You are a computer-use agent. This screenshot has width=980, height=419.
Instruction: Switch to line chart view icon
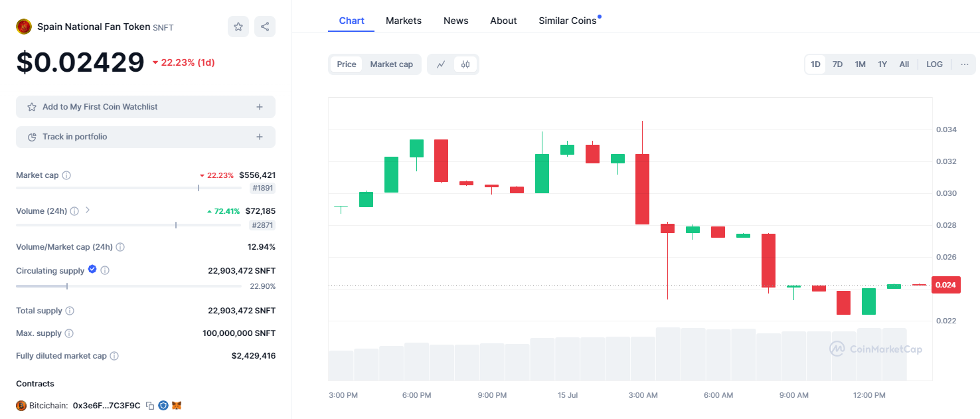point(441,64)
